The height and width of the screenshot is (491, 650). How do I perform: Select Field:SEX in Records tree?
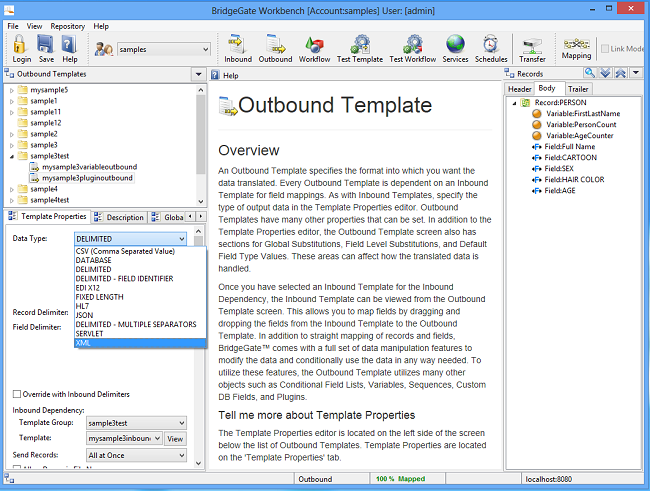tap(559, 169)
